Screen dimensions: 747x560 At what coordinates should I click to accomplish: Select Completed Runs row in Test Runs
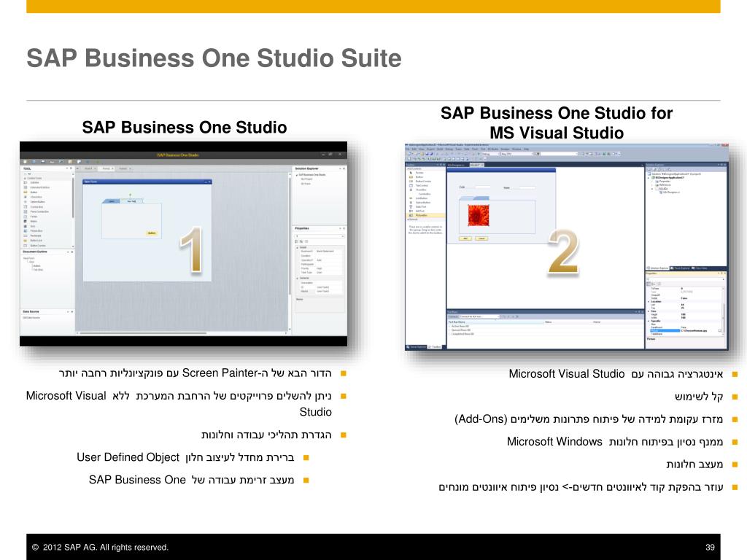462,334
